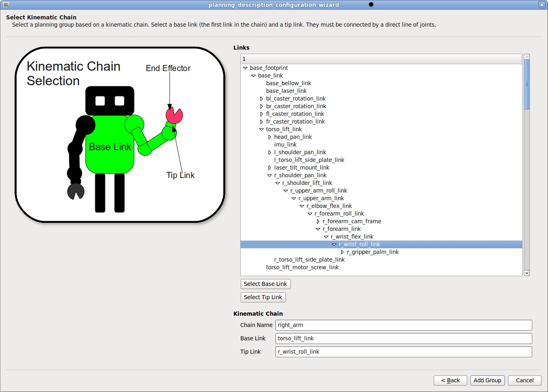Expand the bl_caster_rotation_link node
The image size is (548, 392).
(x=262, y=99)
